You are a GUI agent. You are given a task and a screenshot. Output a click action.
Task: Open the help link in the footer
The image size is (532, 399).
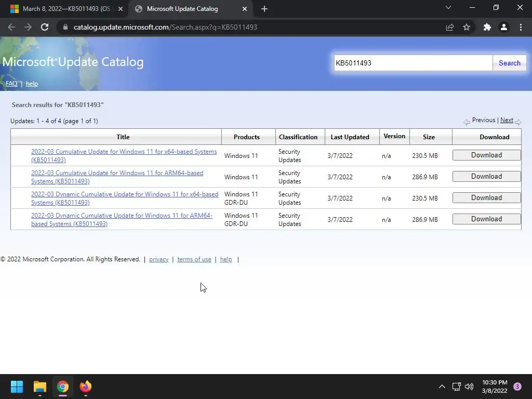coord(226,259)
